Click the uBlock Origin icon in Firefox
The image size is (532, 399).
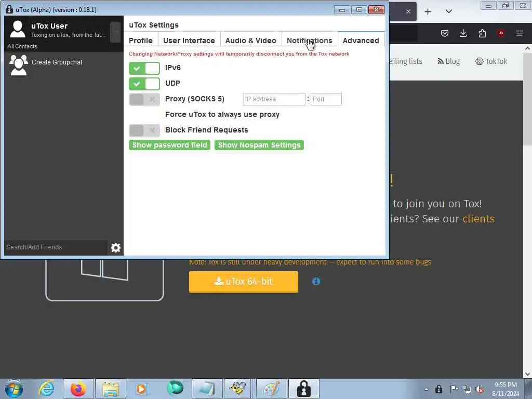501,33
